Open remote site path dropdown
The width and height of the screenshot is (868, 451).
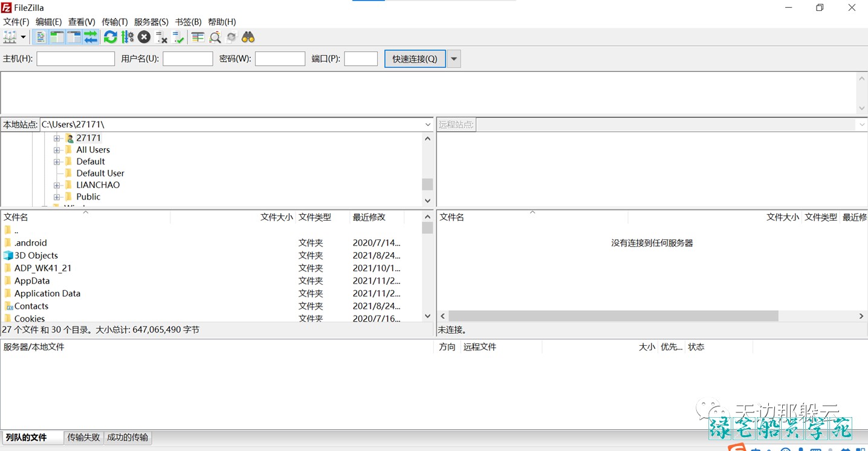(861, 125)
